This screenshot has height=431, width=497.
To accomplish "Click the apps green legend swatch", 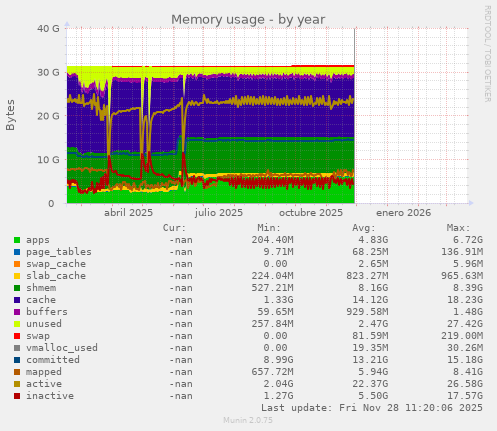I will [17, 240].
